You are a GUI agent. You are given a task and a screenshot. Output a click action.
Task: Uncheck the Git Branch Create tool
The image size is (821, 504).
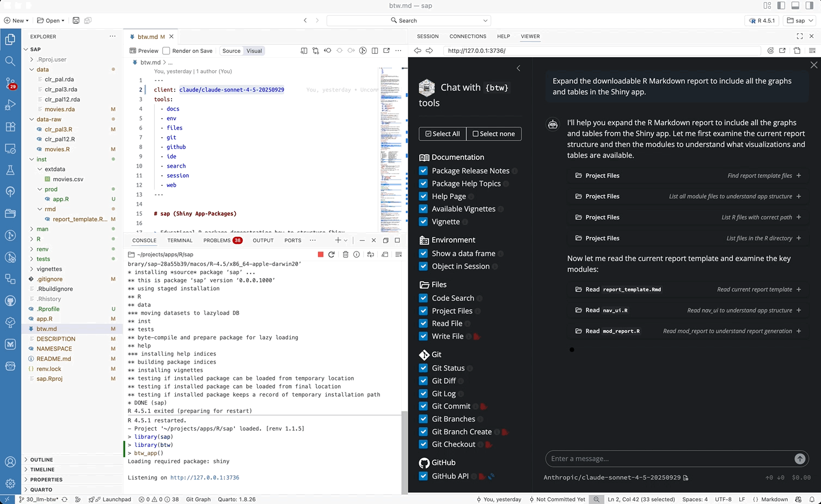[423, 432]
